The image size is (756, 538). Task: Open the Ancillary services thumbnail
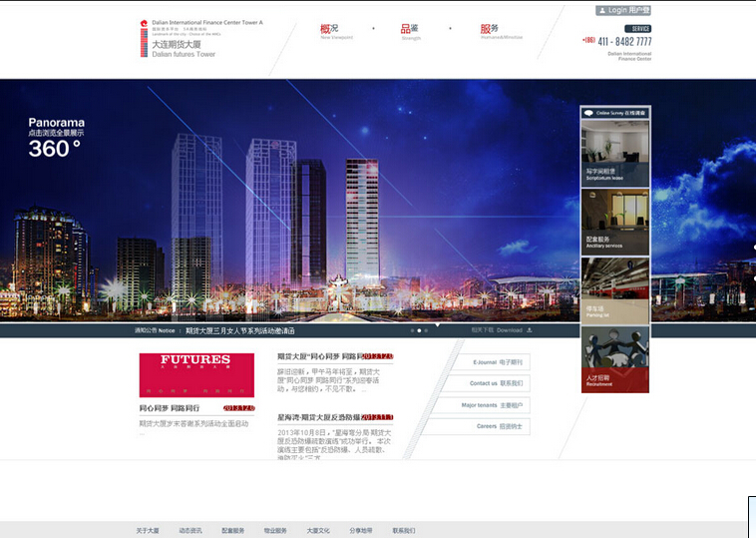[615, 222]
